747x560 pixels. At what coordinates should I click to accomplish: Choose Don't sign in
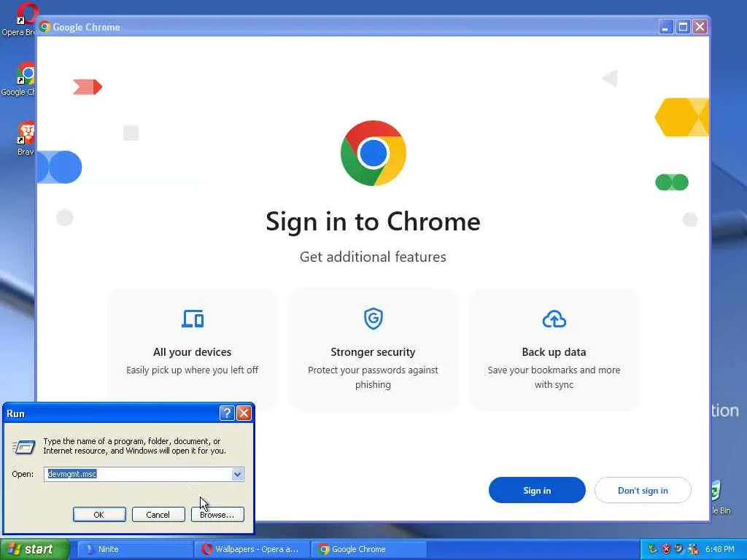pyautogui.click(x=643, y=490)
